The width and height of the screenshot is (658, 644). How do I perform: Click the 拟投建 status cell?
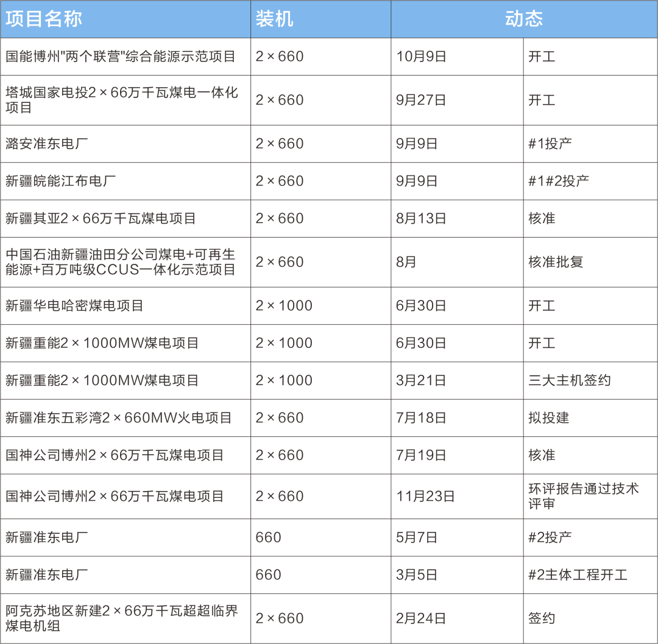pyautogui.click(x=590, y=418)
